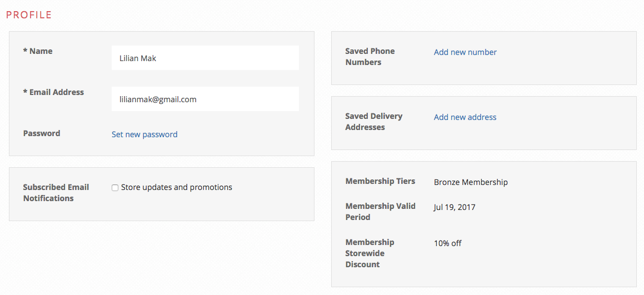This screenshot has height=295, width=644.
Task: Click the * Email Address label
Action: point(53,92)
